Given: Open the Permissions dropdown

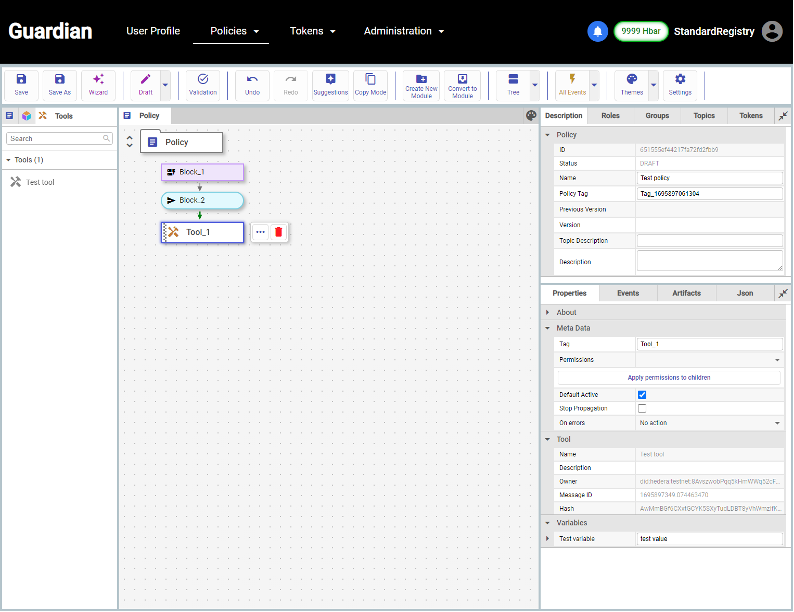Looking at the screenshot, I should pyautogui.click(x=710, y=359).
